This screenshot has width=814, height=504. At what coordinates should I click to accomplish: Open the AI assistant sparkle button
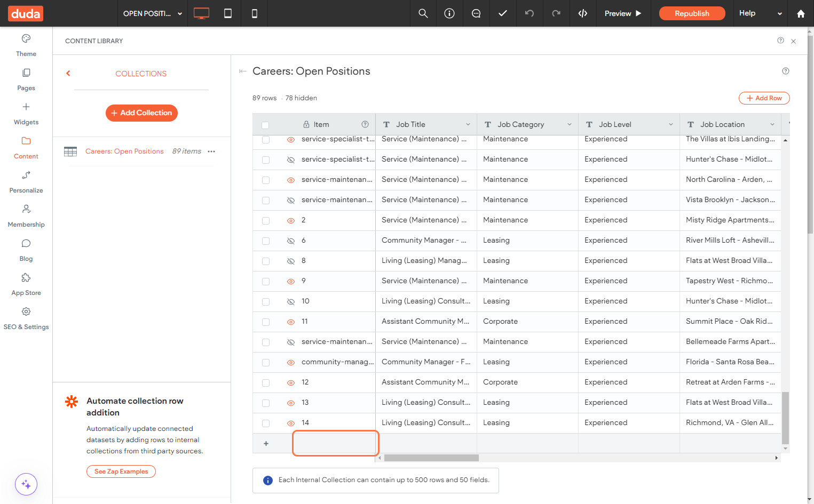point(26,484)
